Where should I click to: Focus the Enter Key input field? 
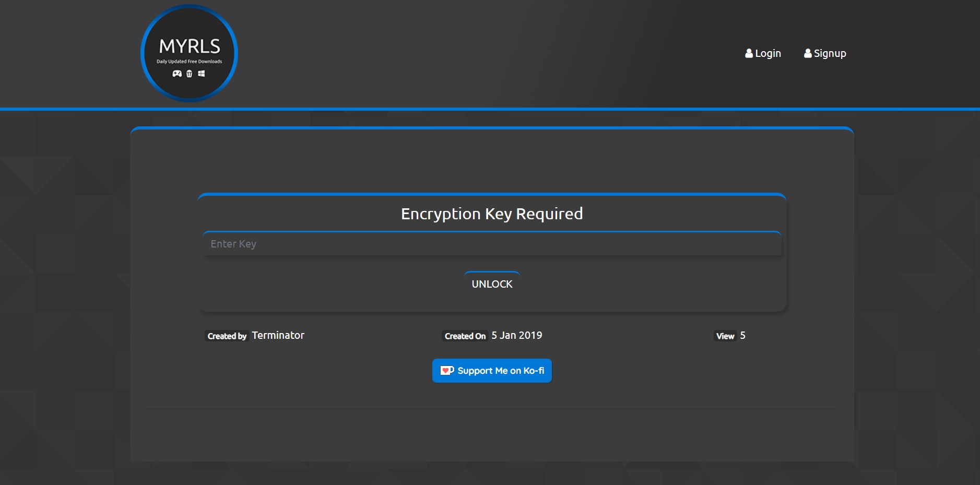[x=492, y=244]
